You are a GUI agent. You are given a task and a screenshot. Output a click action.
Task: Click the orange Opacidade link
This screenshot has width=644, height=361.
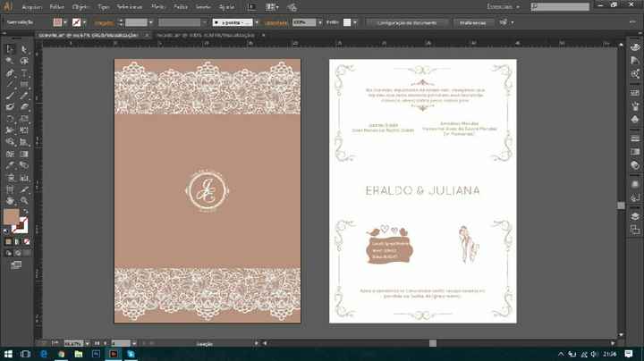[x=275, y=23]
